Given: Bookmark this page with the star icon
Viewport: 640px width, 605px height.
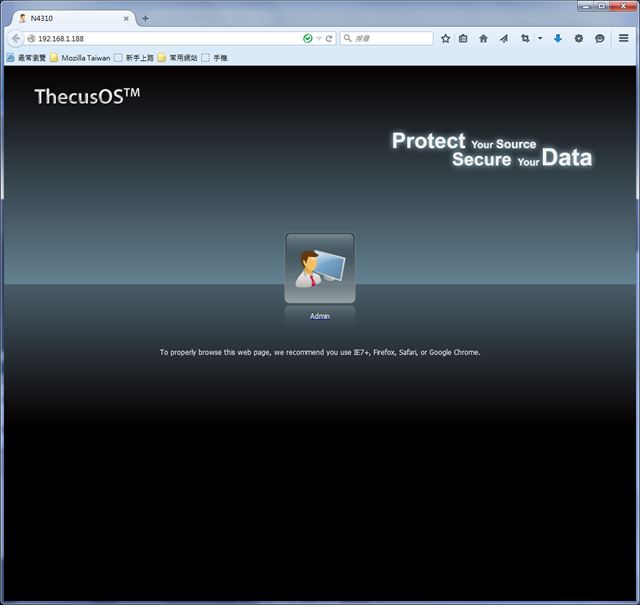Looking at the screenshot, I should click(x=445, y=38).
